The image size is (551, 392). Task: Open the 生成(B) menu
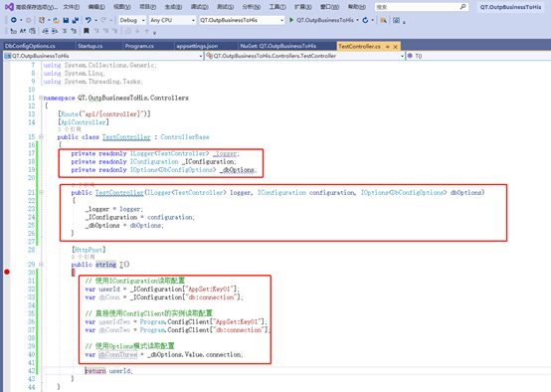[174, 7]
